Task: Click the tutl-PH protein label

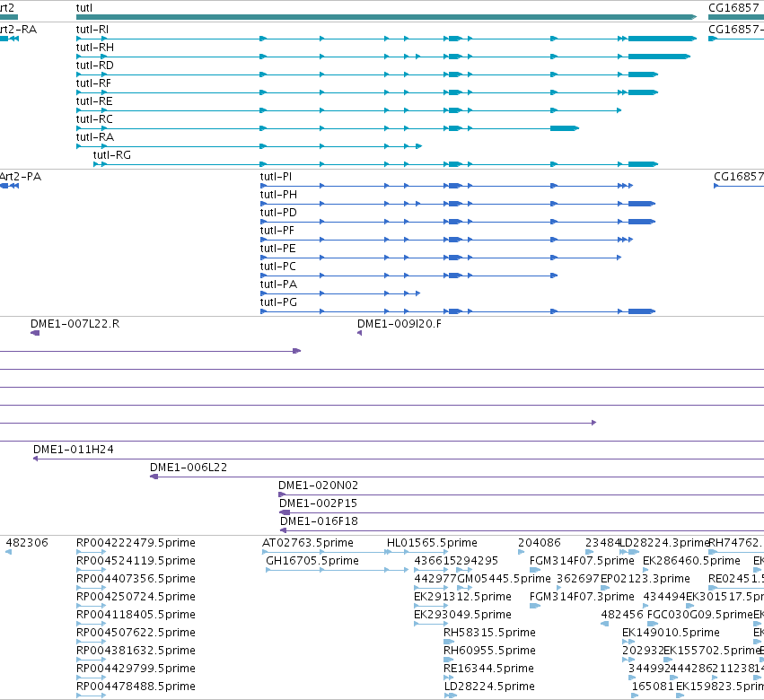Action: point(278,195)
